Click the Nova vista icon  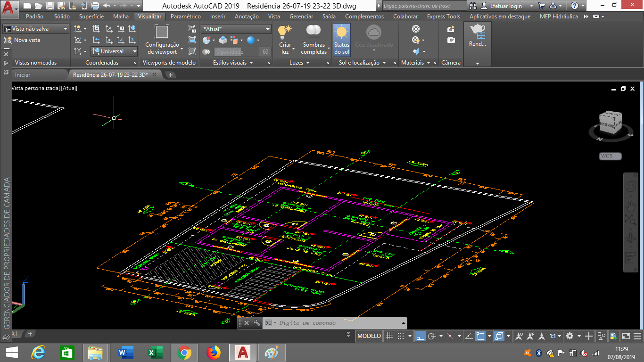(8, 40)
